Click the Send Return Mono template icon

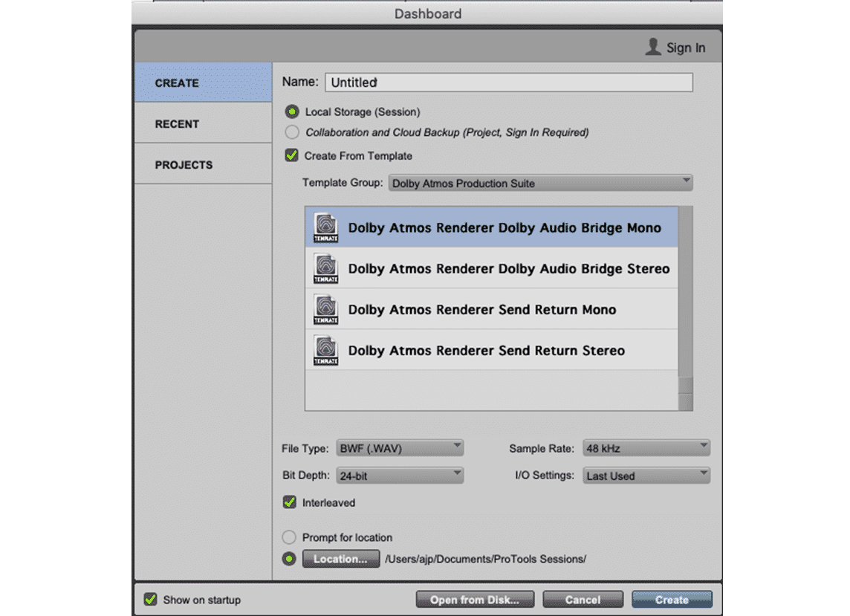[325, 309]
